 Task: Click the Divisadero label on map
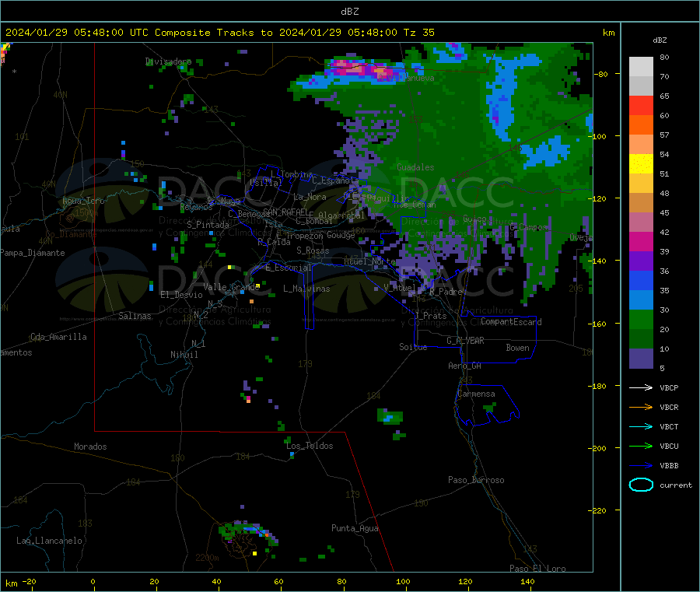pos(168,61)
